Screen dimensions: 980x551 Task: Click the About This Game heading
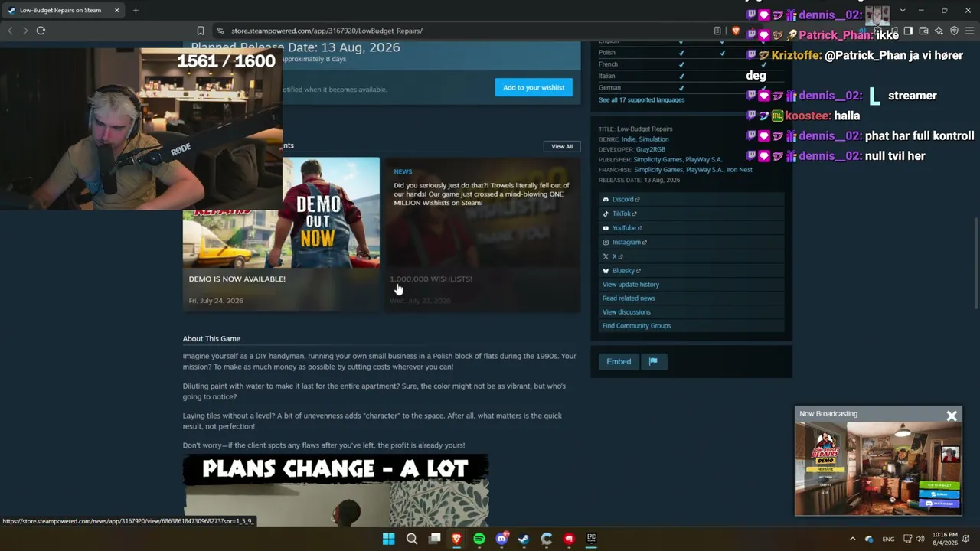pos(211,338)
